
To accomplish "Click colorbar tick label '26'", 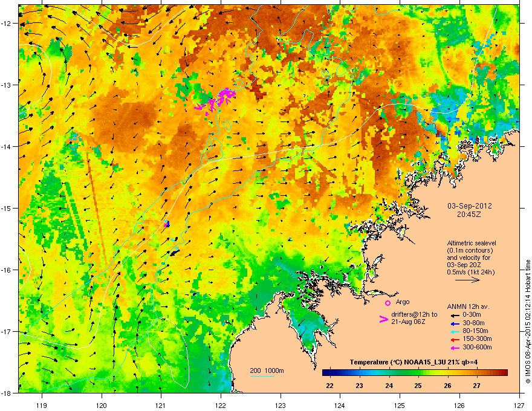I will coord(447,386).
